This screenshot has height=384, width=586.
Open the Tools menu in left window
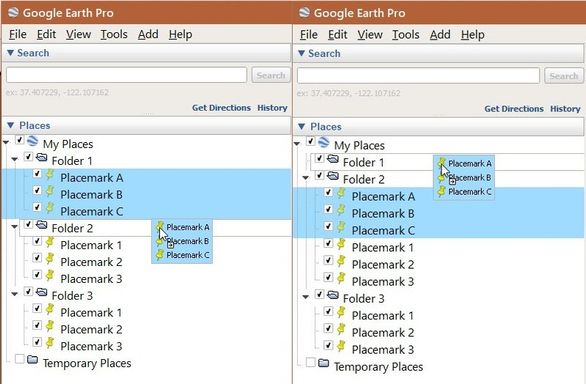(x=114, y=34)
